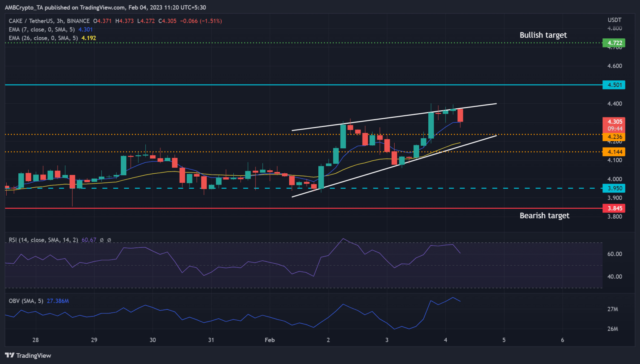Click the Bullish target text annotation
The width and height of the screenshot is (640, 364).
(543, 35)
